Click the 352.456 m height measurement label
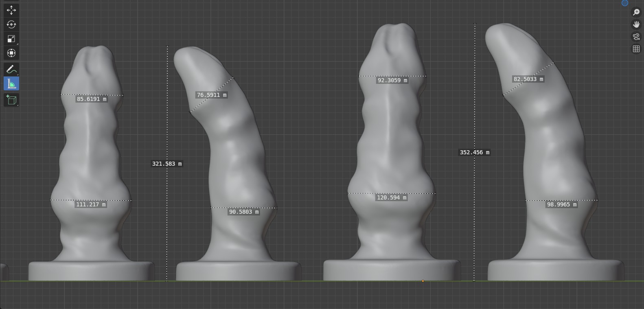This screenshot has width=644, height=309. pos(475,152)
